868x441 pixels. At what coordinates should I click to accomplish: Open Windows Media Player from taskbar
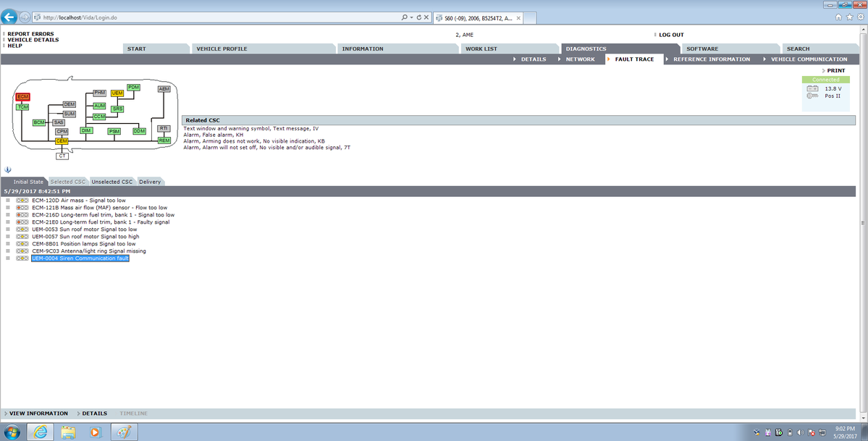(x=95, y=432)
